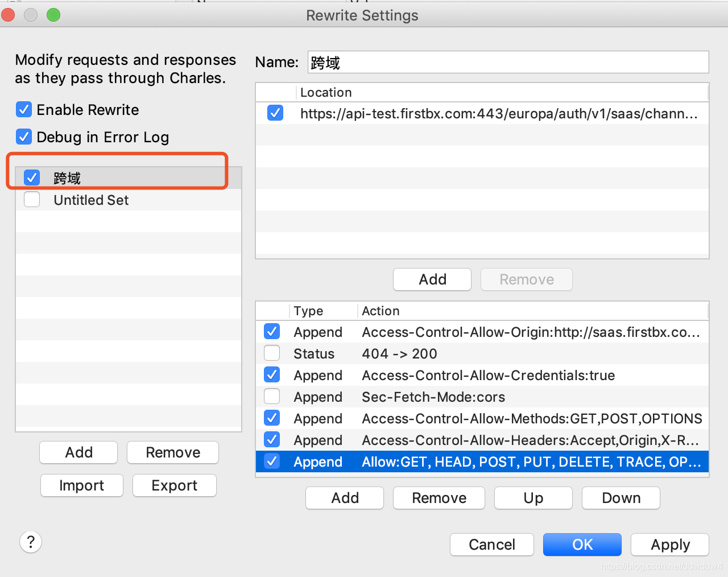Viewport: 728px width, 577px height.
Task: Minimize window with the gray title button
Action: tap(31, 15)
